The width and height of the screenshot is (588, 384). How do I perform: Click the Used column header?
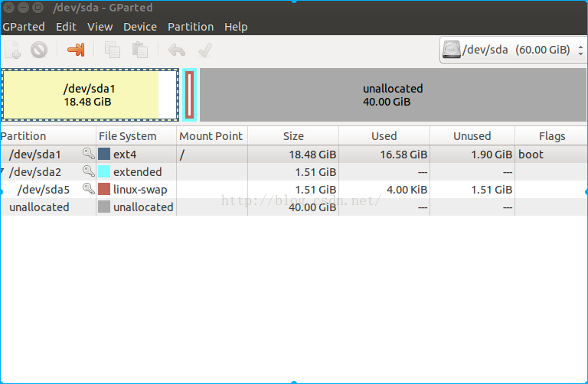(x=384, y=136)
